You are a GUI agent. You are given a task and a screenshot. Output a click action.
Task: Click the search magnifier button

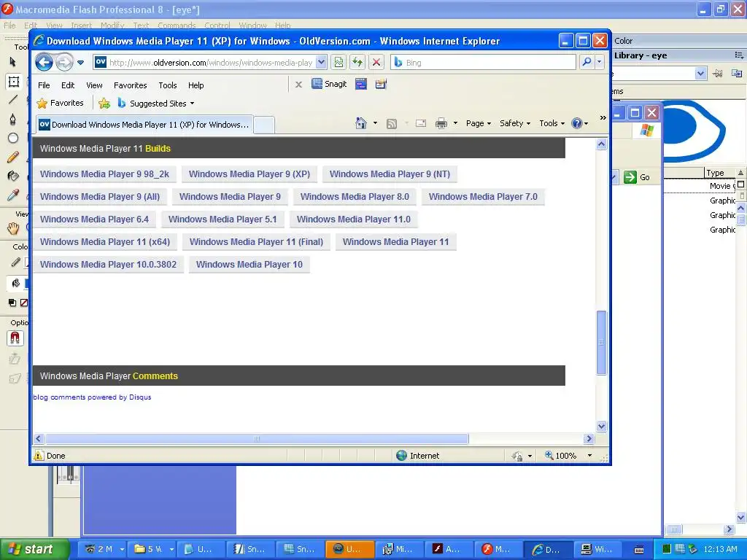[x=587, y=63]
